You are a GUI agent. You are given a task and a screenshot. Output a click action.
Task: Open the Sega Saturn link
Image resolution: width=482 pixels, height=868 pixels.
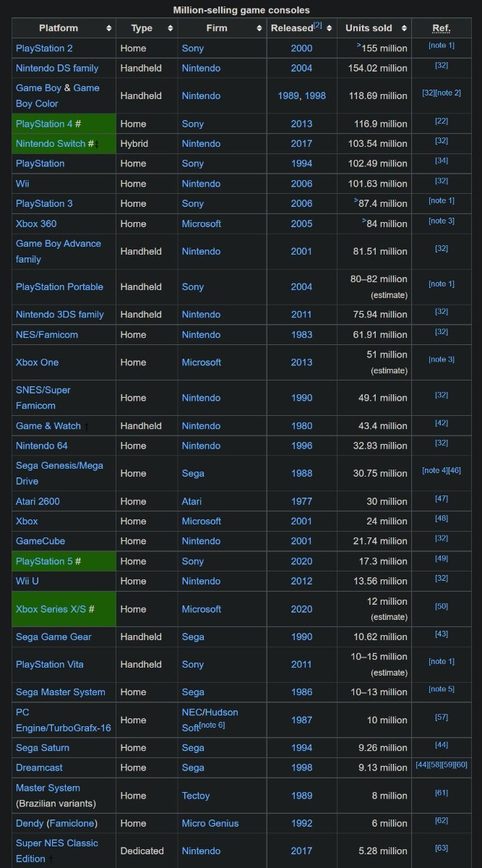pyautogui.click(x=43, y=747)
